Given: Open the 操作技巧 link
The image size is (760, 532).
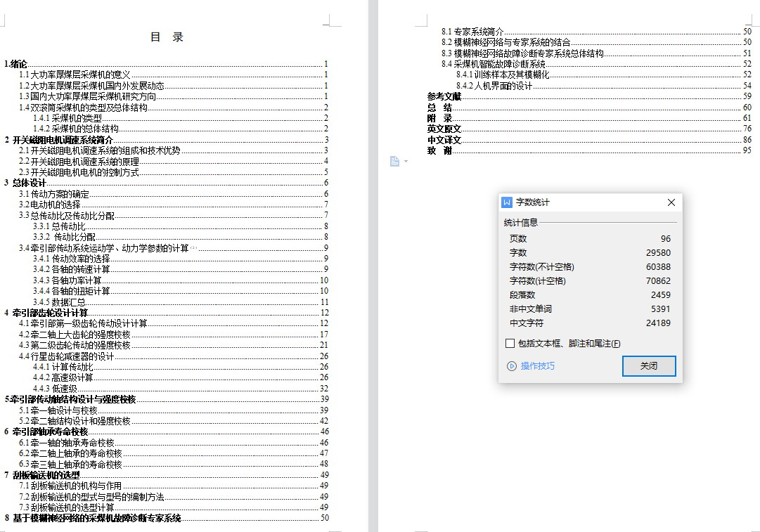Looking at the screenshot, I should (x=538, y=366).
